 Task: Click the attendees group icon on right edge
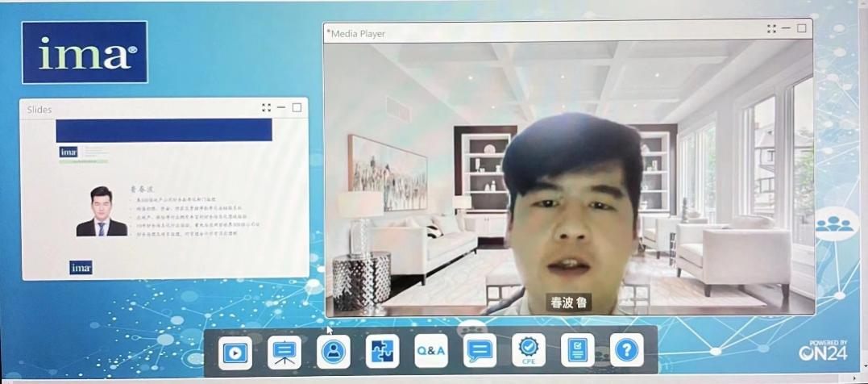pyautogui.click(x=835, y=224)
